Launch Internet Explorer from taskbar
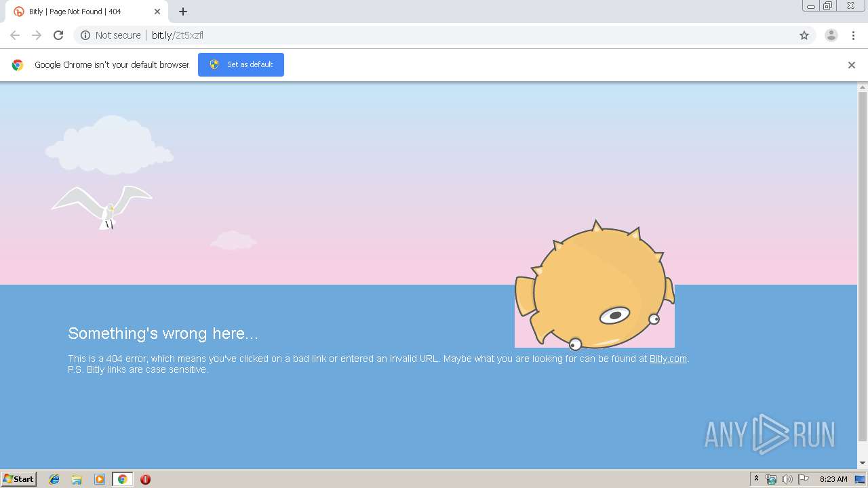Image resolution: width=868 pixels, height=488 pixels. click(x=54, y=479)
